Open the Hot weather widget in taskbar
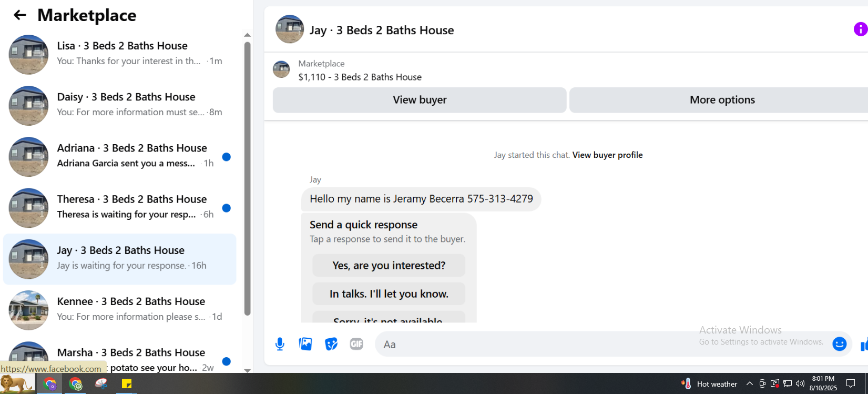Viewport: 868px width, 394px height. pyautogui.click(x=709, y=384)
